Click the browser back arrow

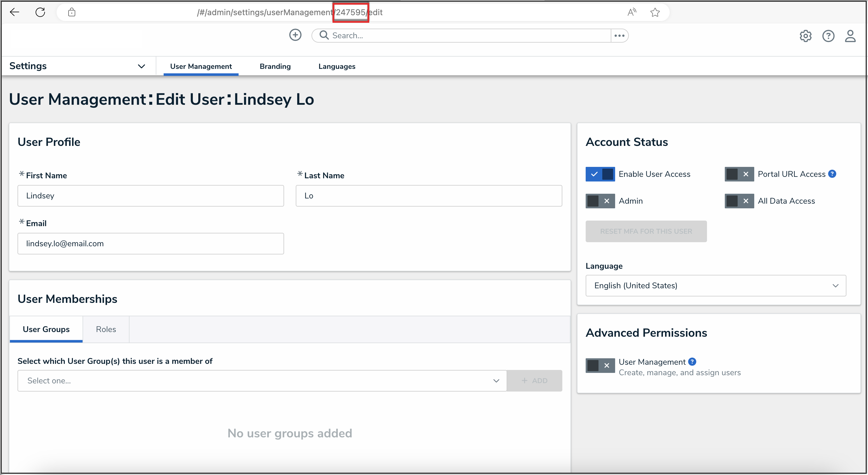click(x=15, y=13)
